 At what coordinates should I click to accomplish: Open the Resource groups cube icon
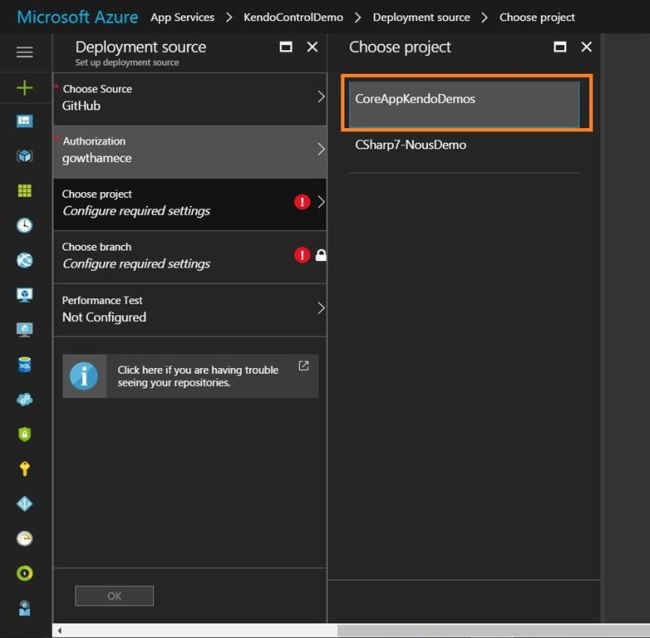(25, 156)
